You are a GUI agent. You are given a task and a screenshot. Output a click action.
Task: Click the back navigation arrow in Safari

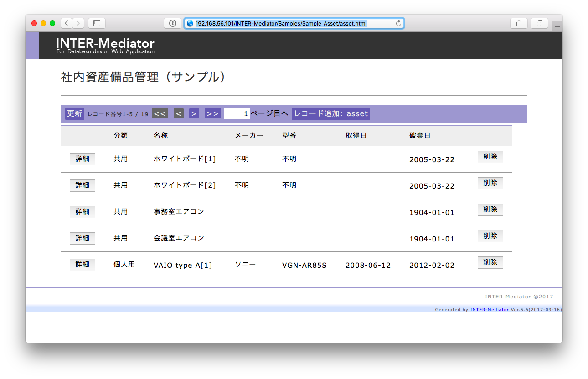point(66,23)
